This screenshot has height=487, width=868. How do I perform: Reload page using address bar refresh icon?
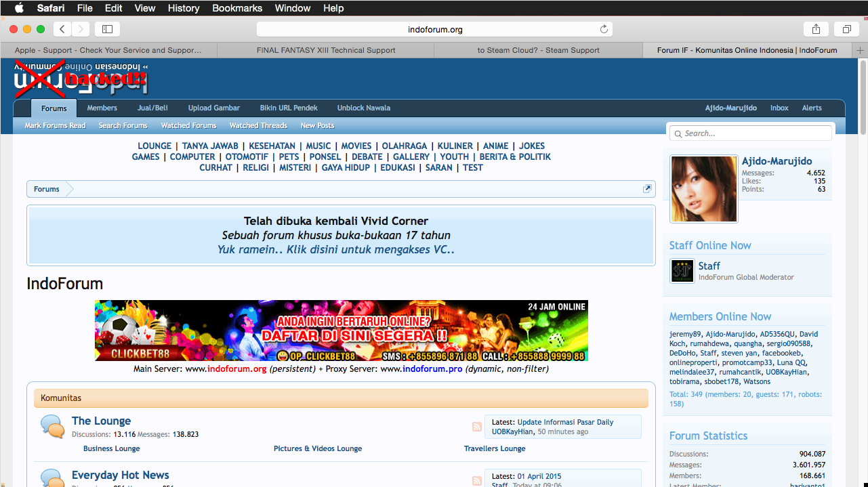click(604, 29)
